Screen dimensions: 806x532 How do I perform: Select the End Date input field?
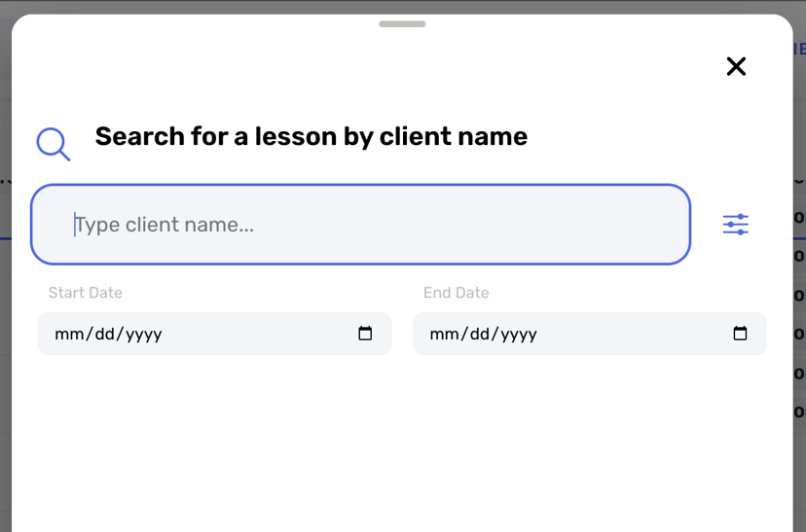590,334
